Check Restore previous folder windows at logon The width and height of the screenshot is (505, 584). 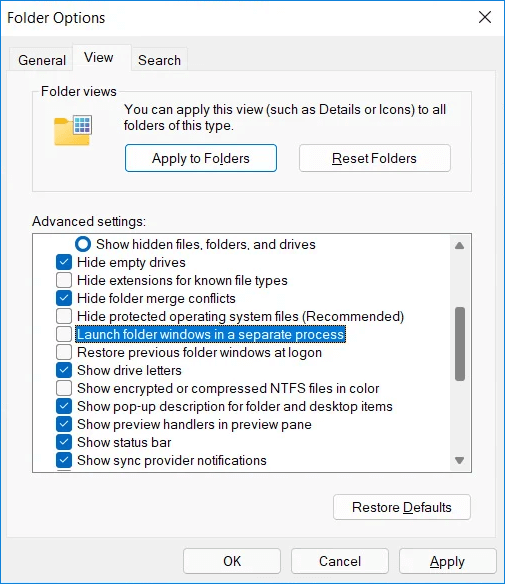click(x=64, y=352)
